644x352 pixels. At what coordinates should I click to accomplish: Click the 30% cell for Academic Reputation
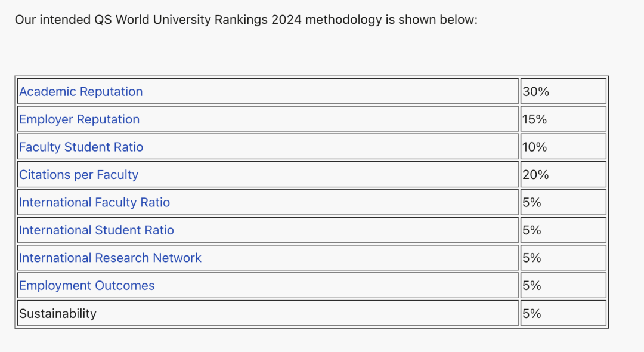click(563, 91)
